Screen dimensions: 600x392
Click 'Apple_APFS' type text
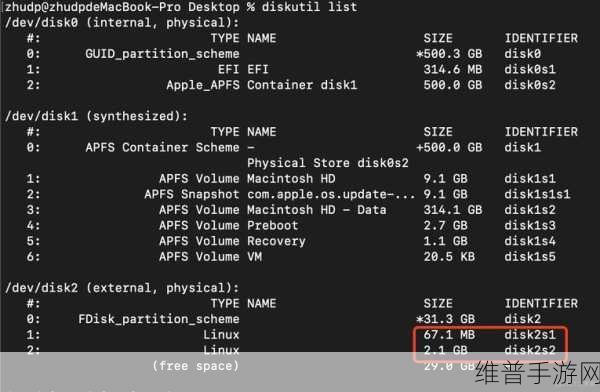pyautogui.click(x=203, y=85)
